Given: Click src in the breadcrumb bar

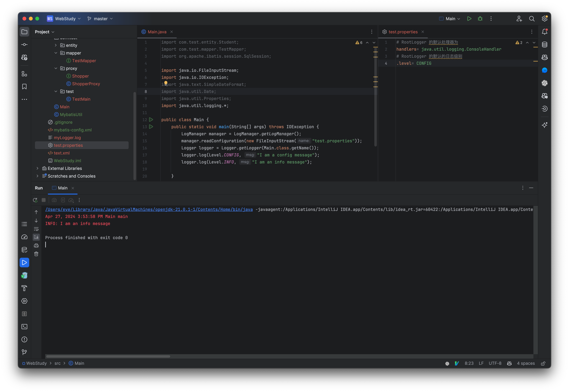Looking at the screenshot, I should tap(58, 363).
